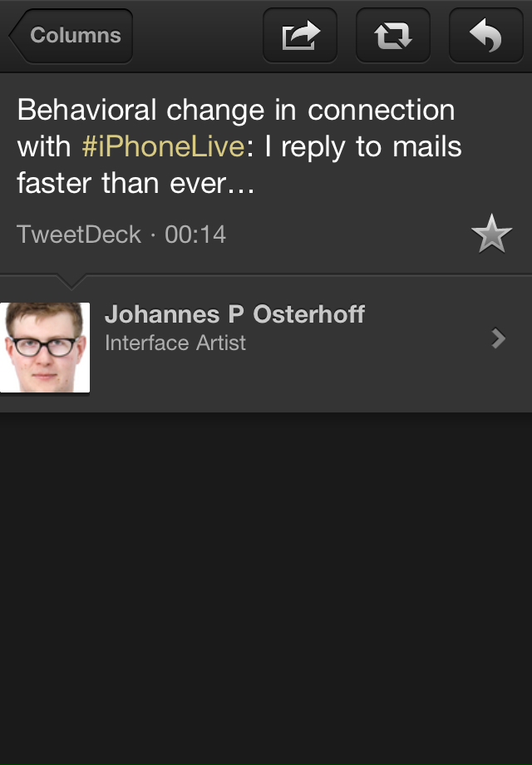Viewport: 532px width, 765px height.
Task: Tap blank toolbar space beside Columns button
Action: coord(198,36)
